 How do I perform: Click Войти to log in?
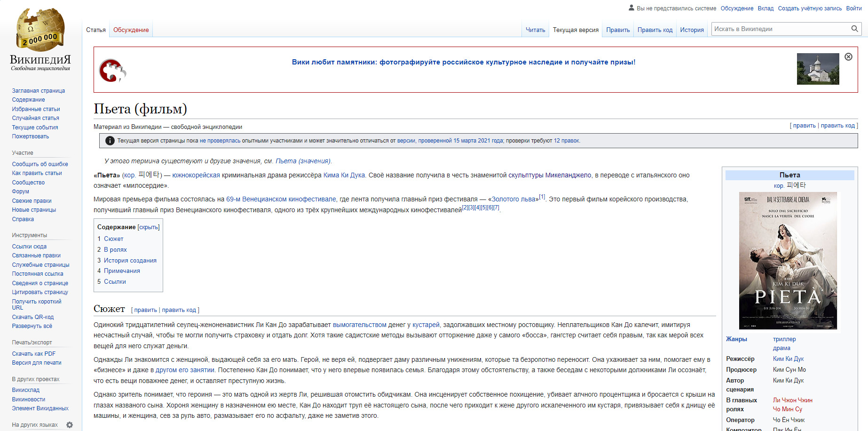[853, 8]
